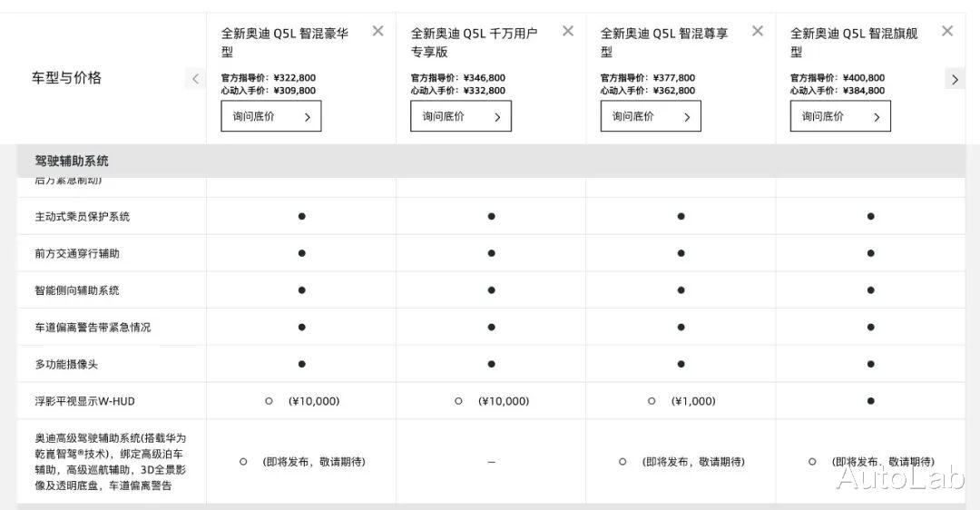Click 多功能摄像头 dot for 智混豪华型
Viewport: 980px width, 510px height.
tap(302, 365)
